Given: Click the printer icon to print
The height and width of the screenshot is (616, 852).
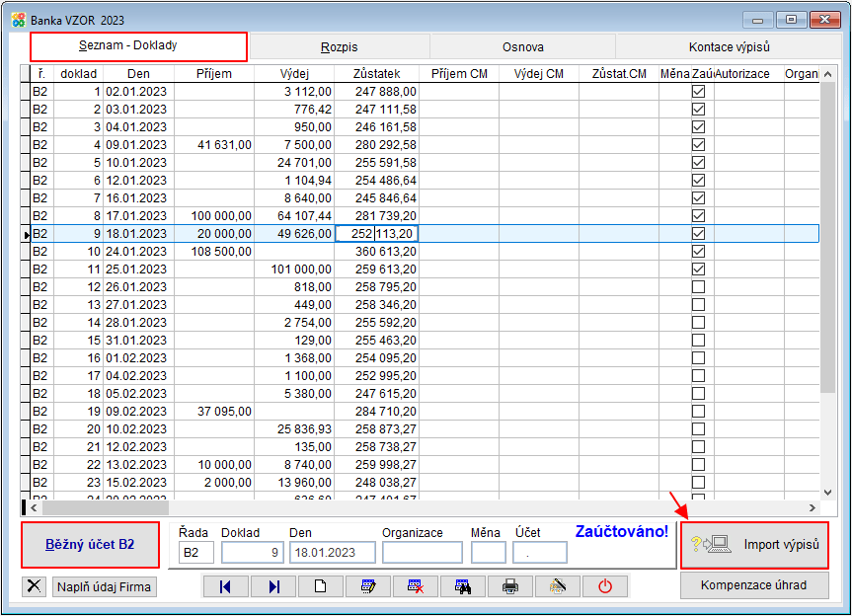Looking at the screenshot, I should click(510, 586).
